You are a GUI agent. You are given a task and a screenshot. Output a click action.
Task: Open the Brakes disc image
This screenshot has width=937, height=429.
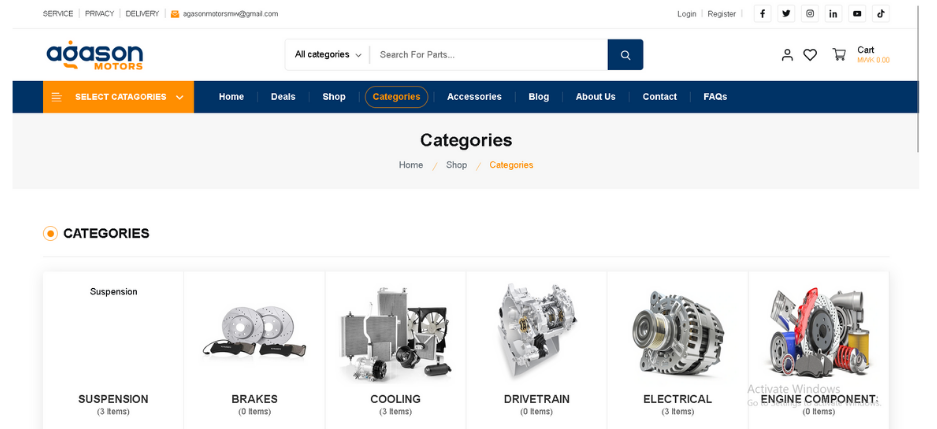255,332
